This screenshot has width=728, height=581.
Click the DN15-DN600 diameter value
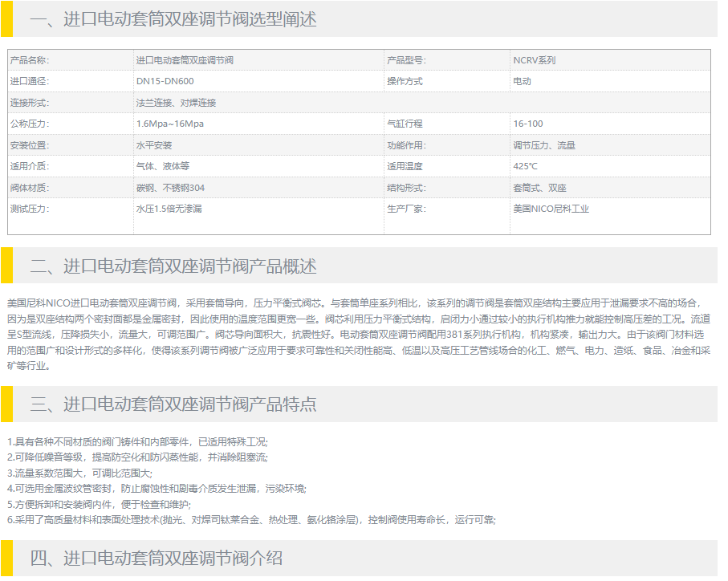click(x=165, y=81)
